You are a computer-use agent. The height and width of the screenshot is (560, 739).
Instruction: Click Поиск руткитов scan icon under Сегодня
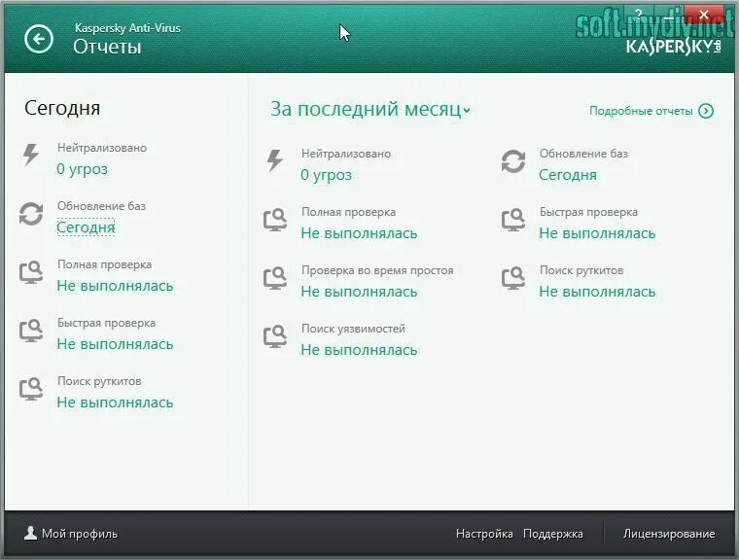click(x=31, y=389)
